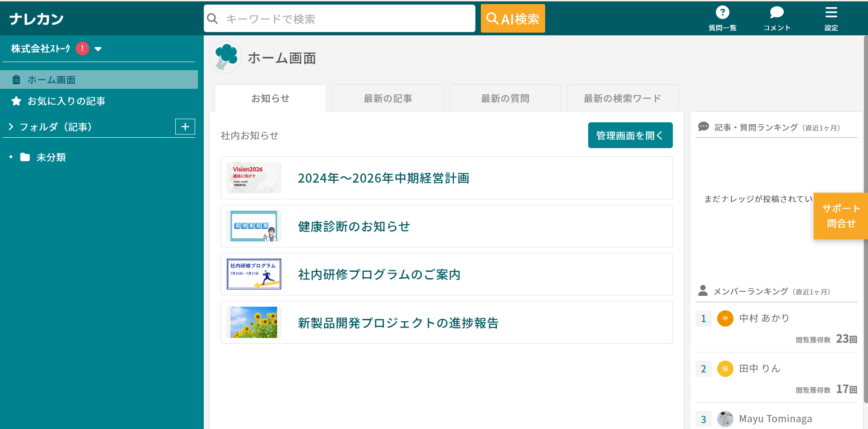Image resolution: width=868 pixels, height=429 pixels.
Task: Click the 未分類 folder icon
Action: [25, 157]
